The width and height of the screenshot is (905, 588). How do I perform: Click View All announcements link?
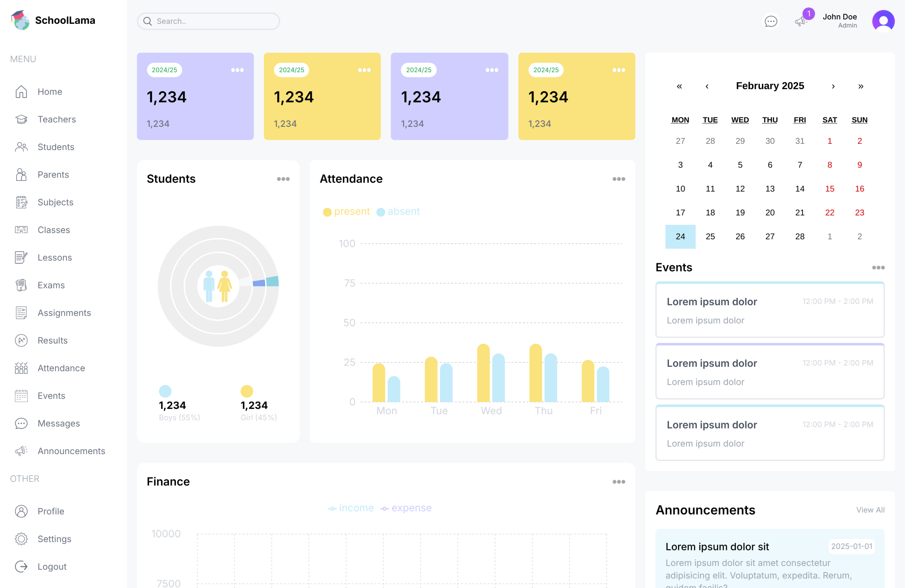(x=870, y=510)
